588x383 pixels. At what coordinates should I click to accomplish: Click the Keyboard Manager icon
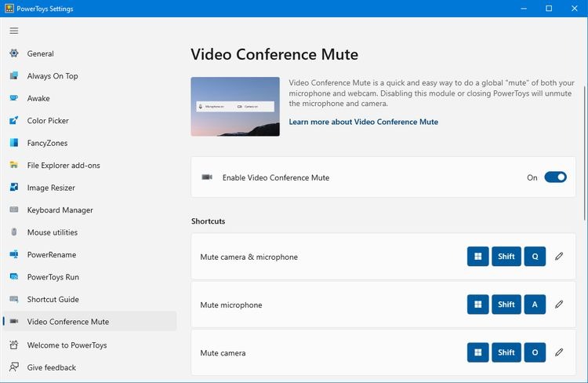click(x=14, y=210)
